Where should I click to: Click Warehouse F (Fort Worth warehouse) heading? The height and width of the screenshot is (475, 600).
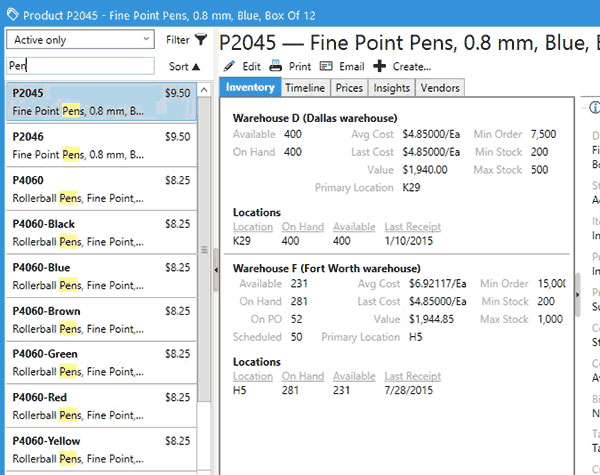[x=326, y=268]
